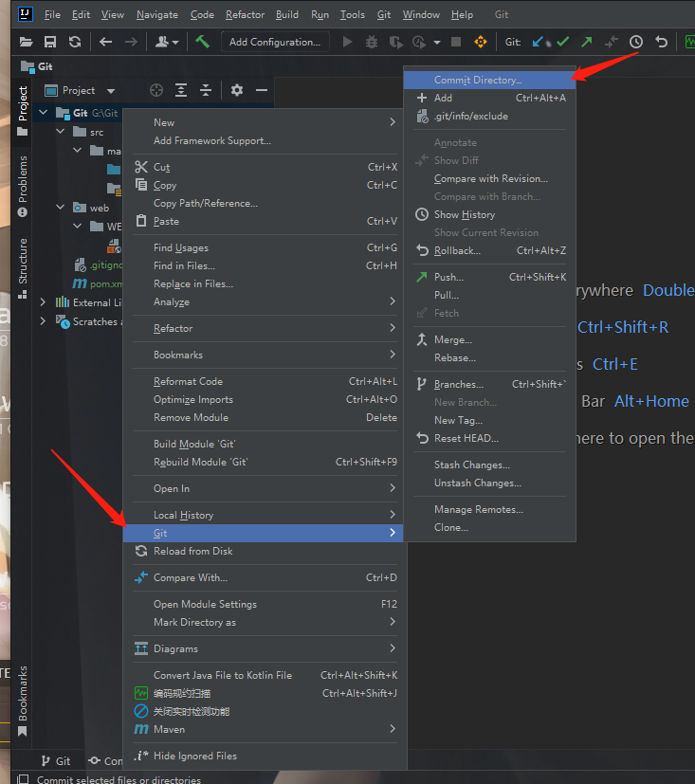Open the Project view dropdown arrow
Viewport: 695px width, 784px height.
click(x=111, y=91)
